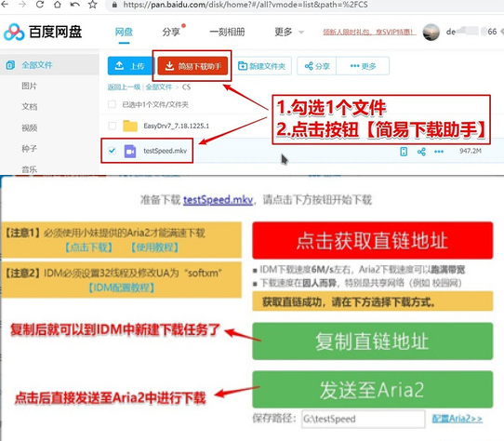
Task: Click the browser back arrow
Action: tap(5, 4)
